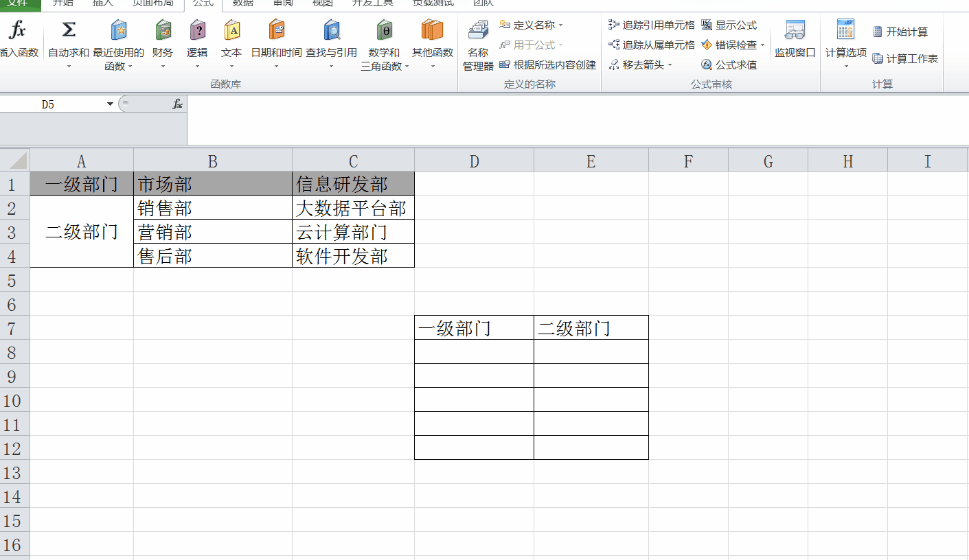Select the 一级部门 header cell in D7
Viewport: 969px width, 560px height.
[474, 328]
